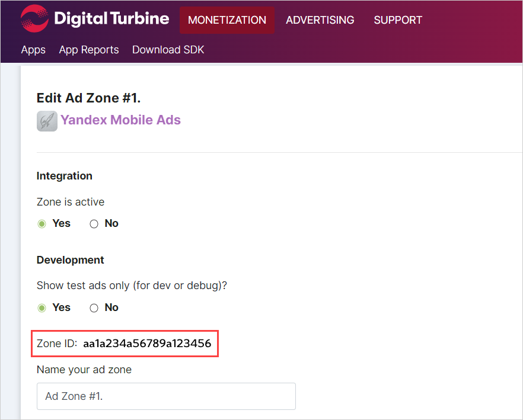Click the Zone ID label text
This screenshot has width=523, height=420.
[x=57, y=344]
